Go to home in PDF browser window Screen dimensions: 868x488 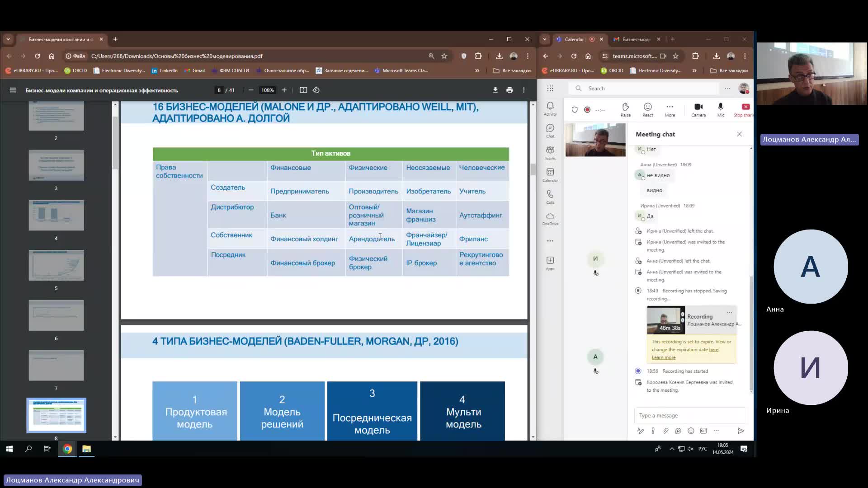(52, 56)
